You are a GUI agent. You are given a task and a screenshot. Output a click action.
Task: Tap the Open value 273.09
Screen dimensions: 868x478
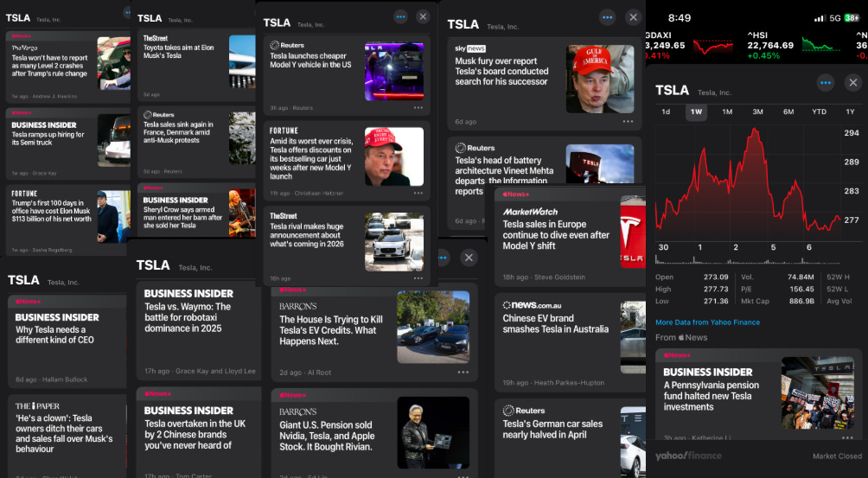click(x=716, y=277)
